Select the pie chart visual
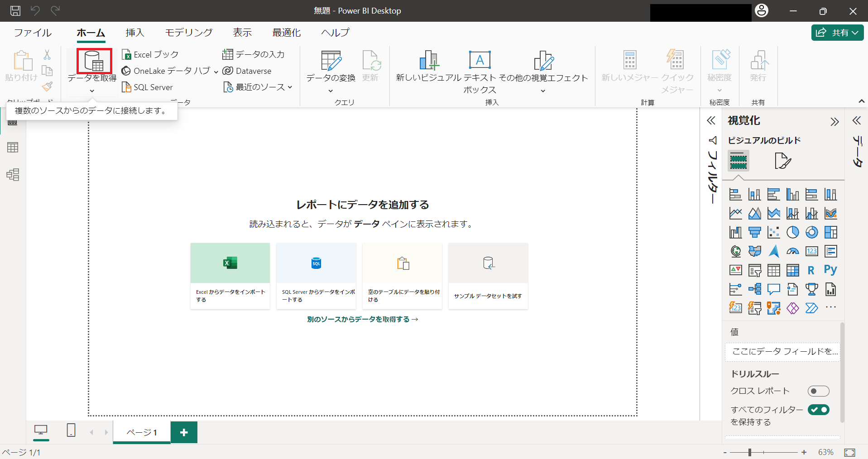Image resolution: width=868 pixels, height=459 pixels. click(x=792, y=232)
